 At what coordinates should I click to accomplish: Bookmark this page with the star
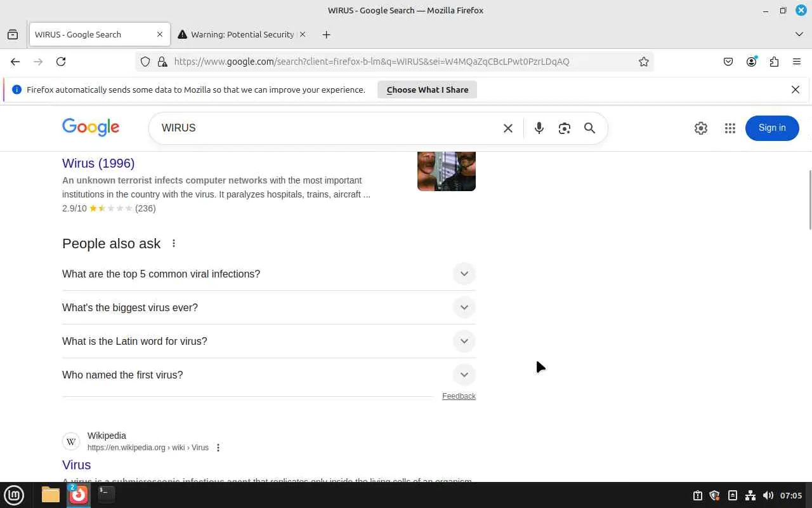(x=644, y=62)
